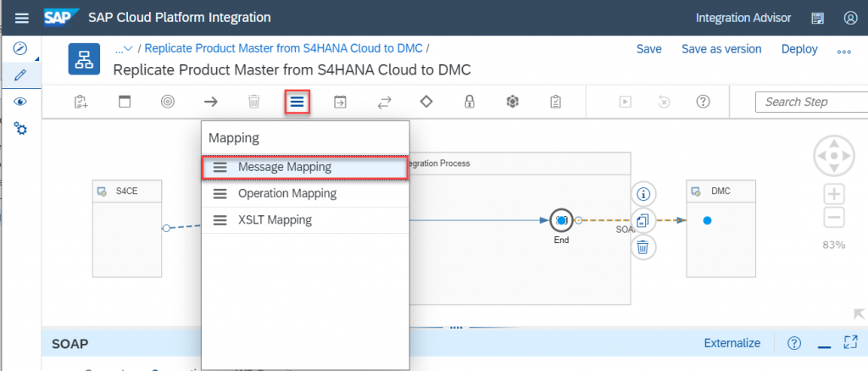Open the Settings gears icon in sidebar
This screenshot has width=868, height=371.
20,129
